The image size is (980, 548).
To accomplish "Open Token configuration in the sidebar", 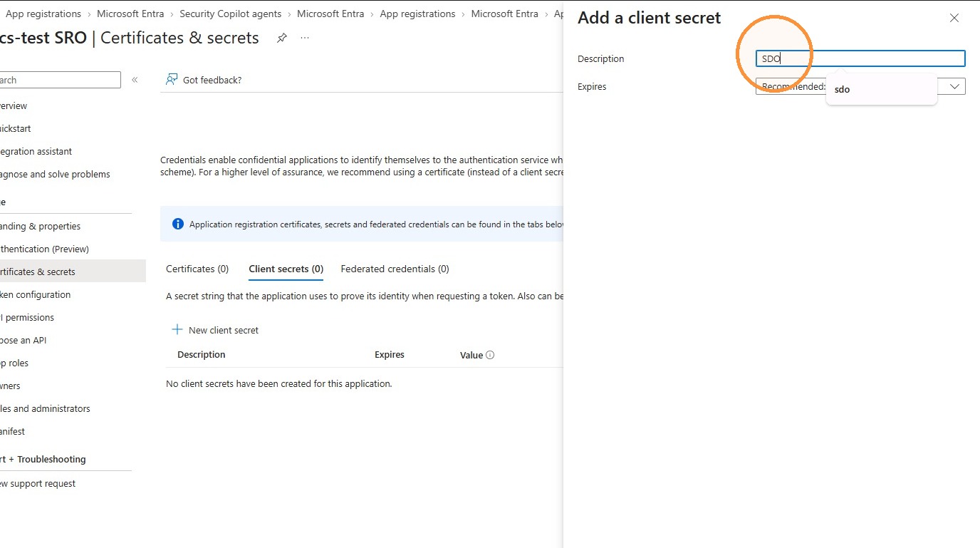I will pos(36,294).
